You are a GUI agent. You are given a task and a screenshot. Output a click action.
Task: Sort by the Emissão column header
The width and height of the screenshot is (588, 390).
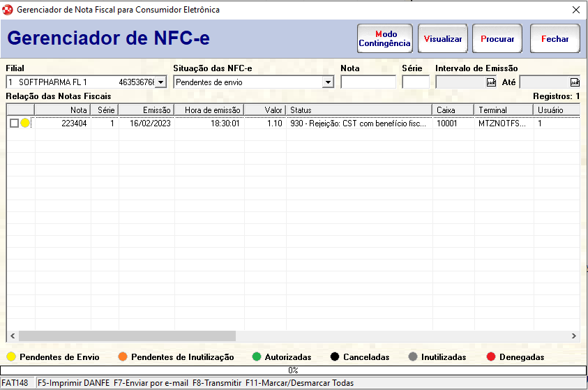[146, 110]
